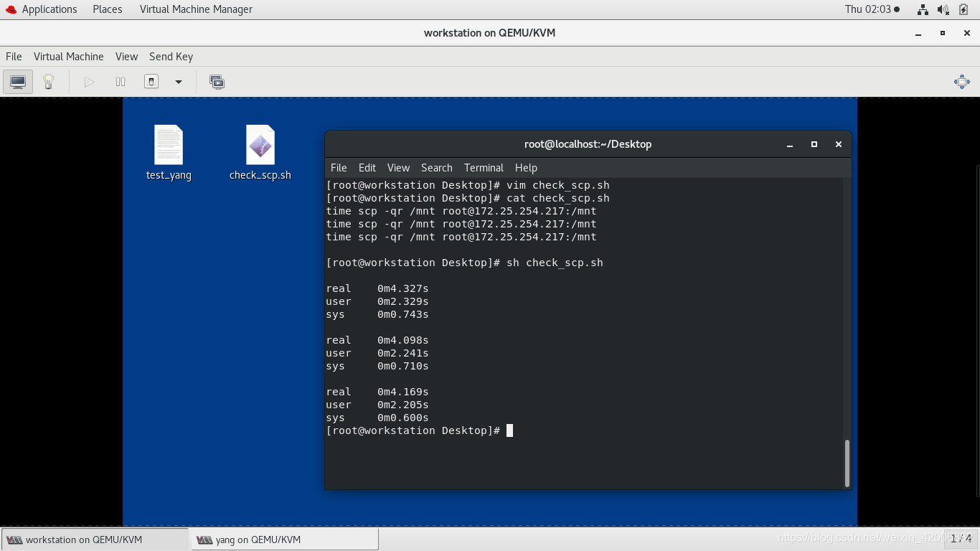This screenshot has height=551, width=980.
Task: Open the Virtual Machine menu
Action: (69, 57)
